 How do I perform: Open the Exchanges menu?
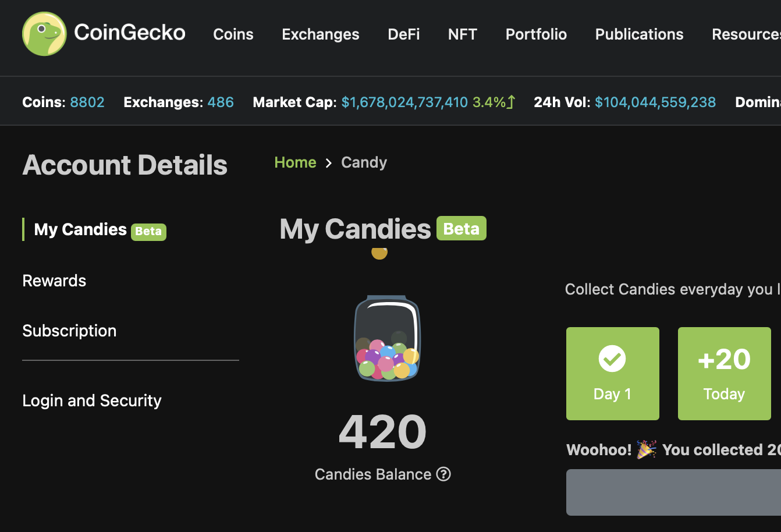click(x=321, y=34)
